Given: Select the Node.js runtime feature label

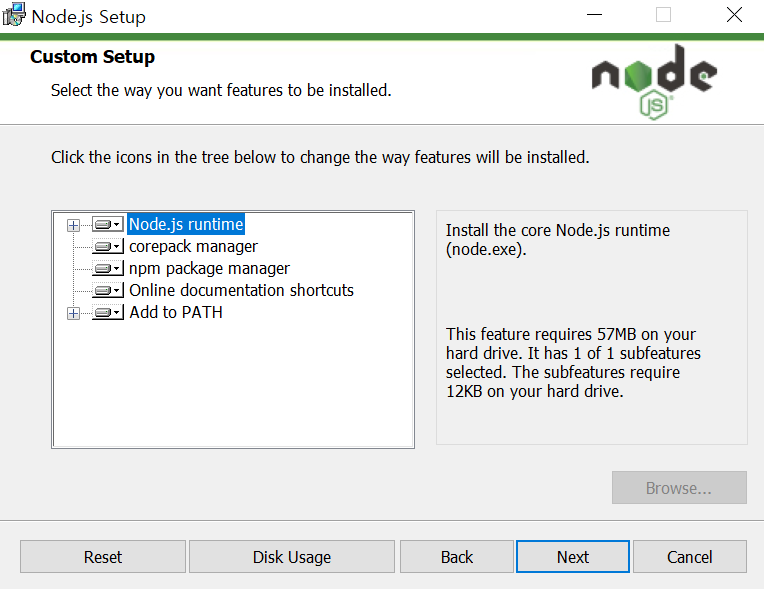Looking at the screenshot, I should 186,224.
